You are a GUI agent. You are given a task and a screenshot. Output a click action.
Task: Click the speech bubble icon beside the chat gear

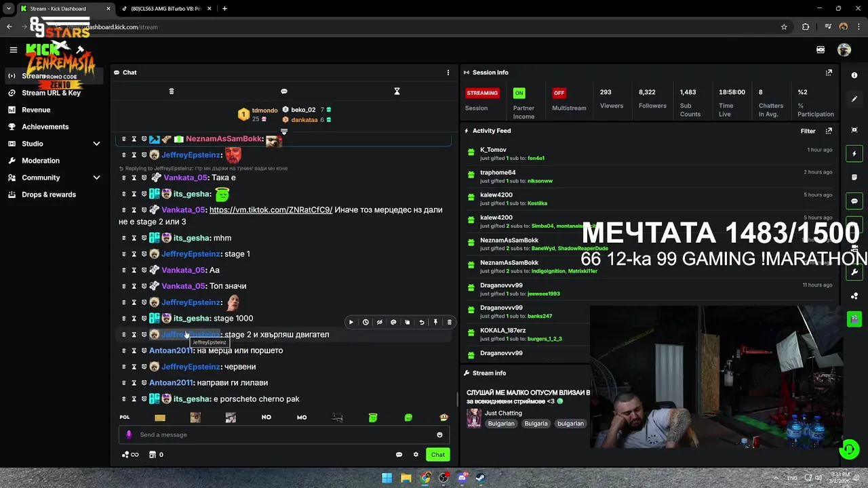(399, 455)
